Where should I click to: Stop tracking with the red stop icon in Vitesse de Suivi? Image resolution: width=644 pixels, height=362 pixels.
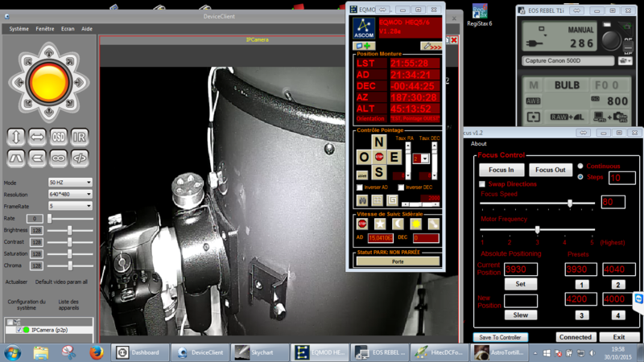coord(361,224)
